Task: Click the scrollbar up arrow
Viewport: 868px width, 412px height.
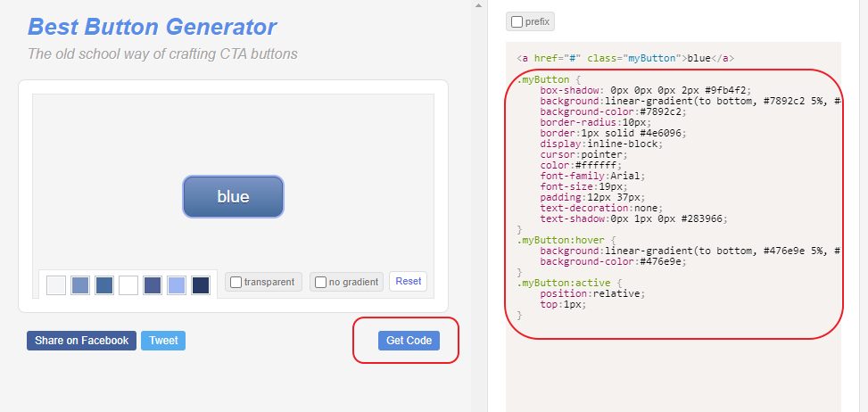Action: tap(479, 4)
